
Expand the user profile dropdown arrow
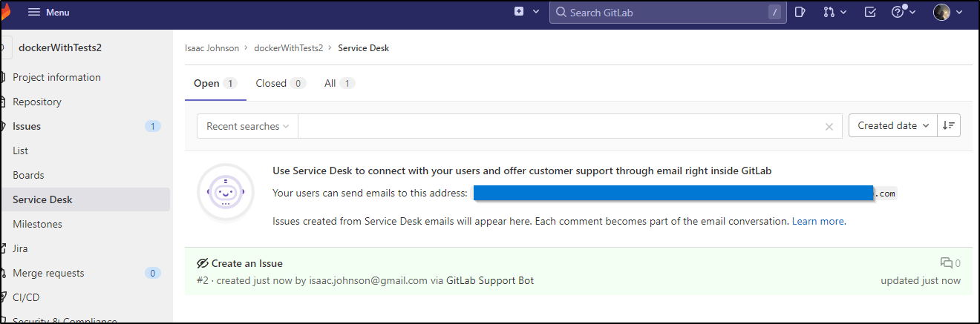[x=959, y=13]
